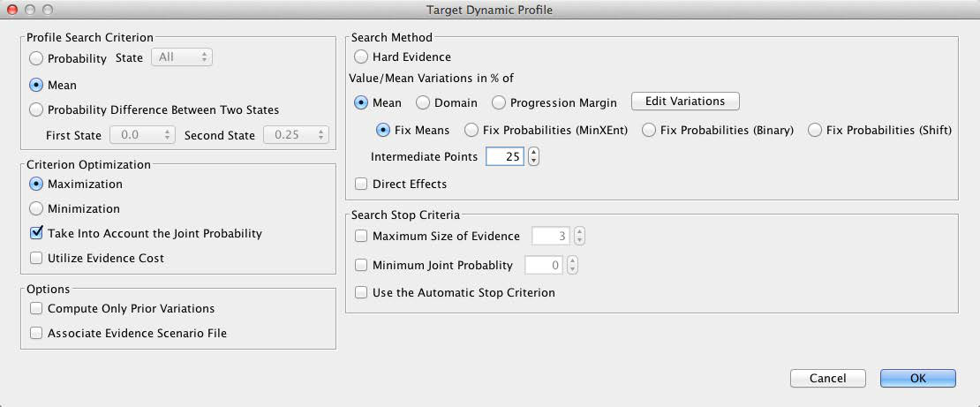This screenshot has width=980, height=407.
Task: Open the State dropdown showing All
Action: pyautogui.click(x=183, y=57)
